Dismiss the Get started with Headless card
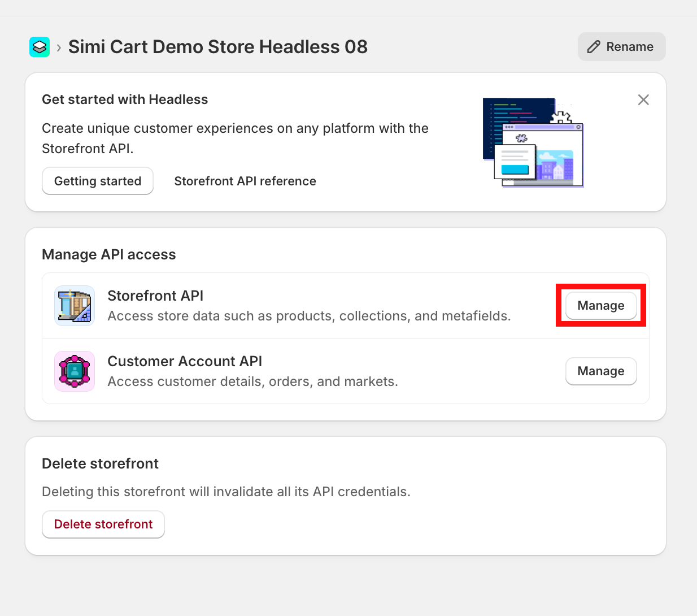 click(643, 100)
